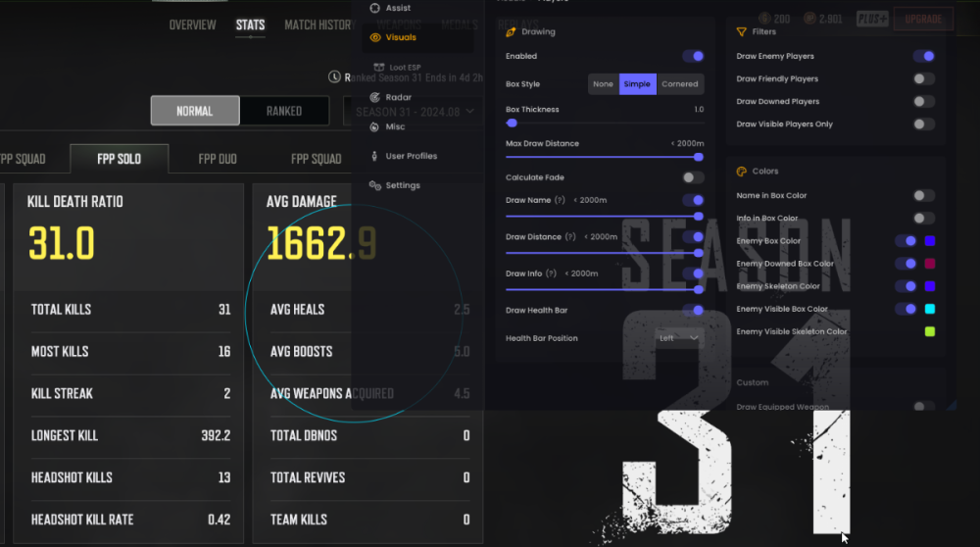Click the Settings gears icon
The width and height of the screenshot is (980, 547).
375,185
